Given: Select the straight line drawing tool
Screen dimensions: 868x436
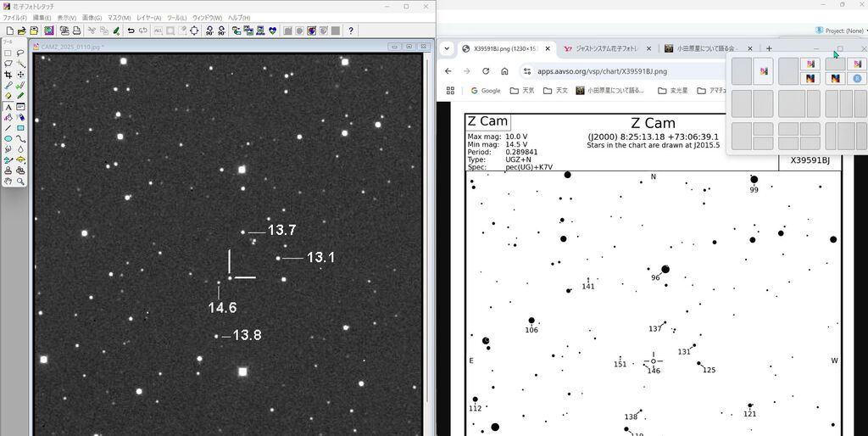Looking at the screenshot, I should 8,128.
